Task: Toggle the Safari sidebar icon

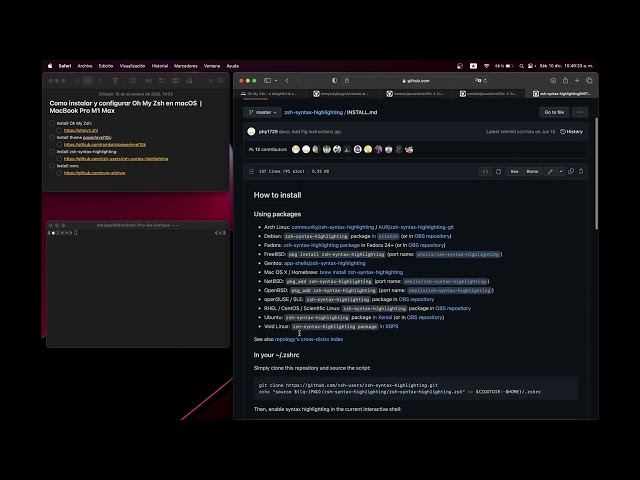Action: (x=267, y=80)
